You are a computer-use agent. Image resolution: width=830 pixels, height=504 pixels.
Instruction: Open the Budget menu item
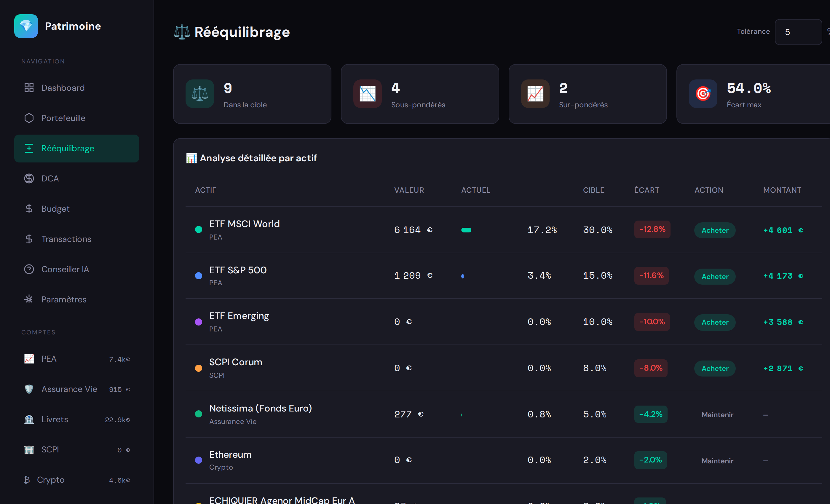pyautogui.click(x=55, y=209)
